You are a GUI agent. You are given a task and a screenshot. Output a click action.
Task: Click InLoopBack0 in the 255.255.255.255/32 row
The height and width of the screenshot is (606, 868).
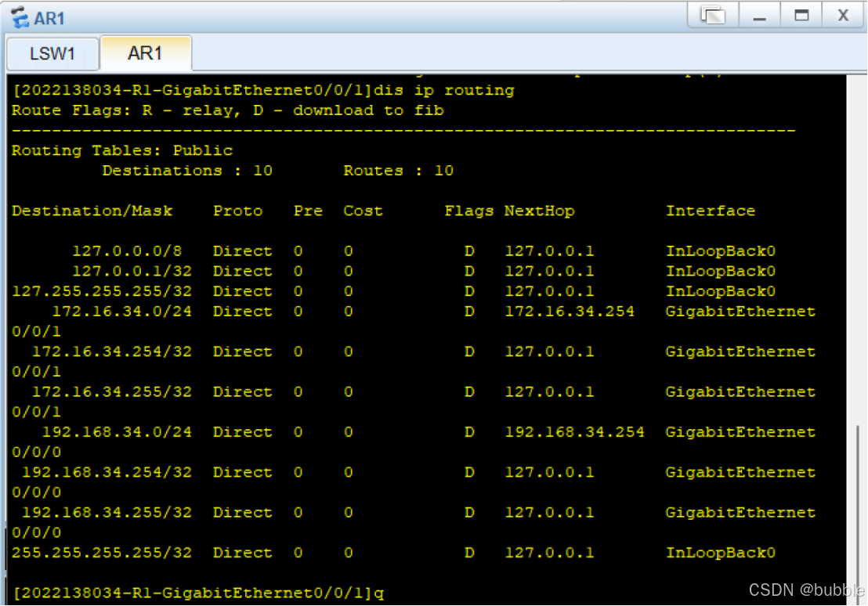point(721,553)
